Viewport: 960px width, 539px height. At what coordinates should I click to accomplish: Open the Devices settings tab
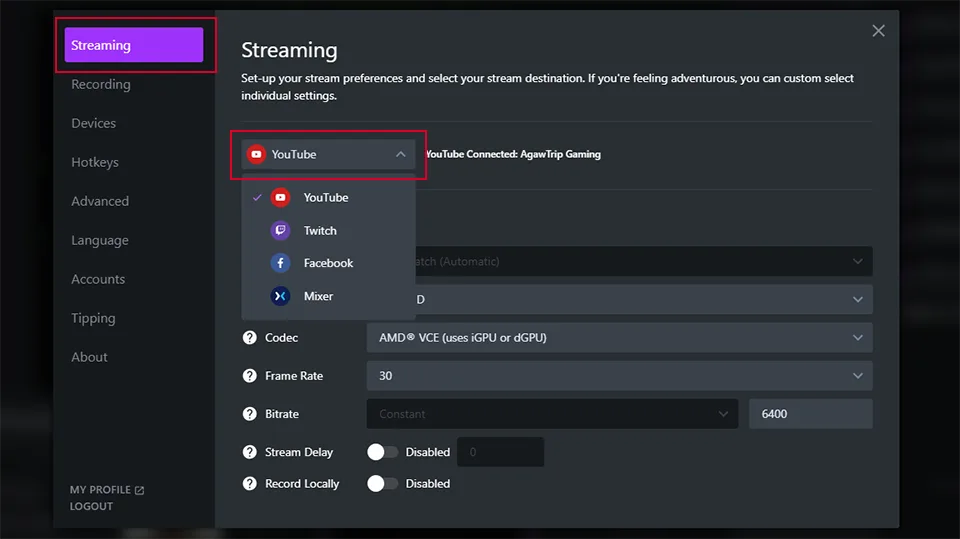pyautogui.click(x=94, y=123)
